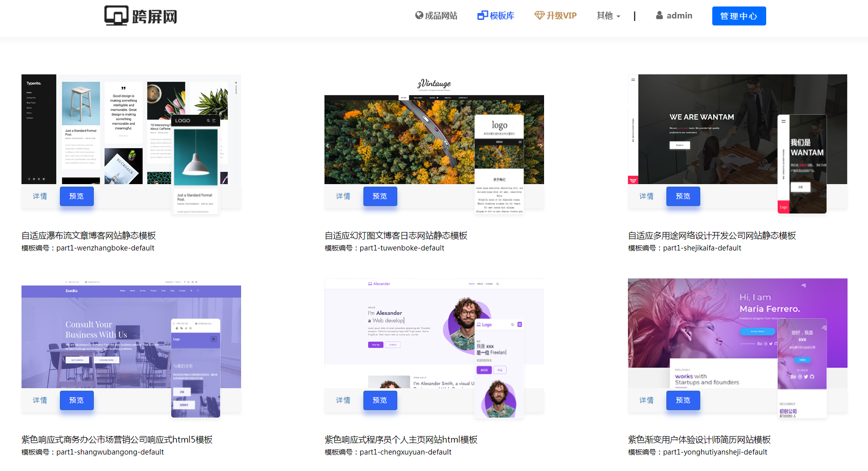
Task: Click the 跨屏网 site logo
Action: coord(140,16)
